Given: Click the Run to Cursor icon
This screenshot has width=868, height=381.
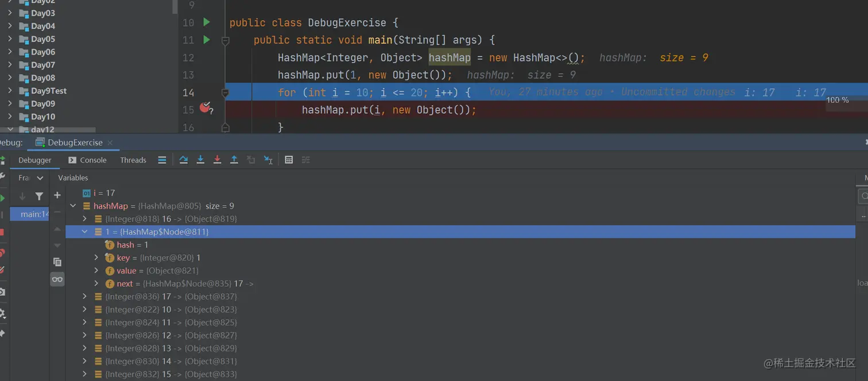Looking at the screenshot, I should tap(268, 160).
